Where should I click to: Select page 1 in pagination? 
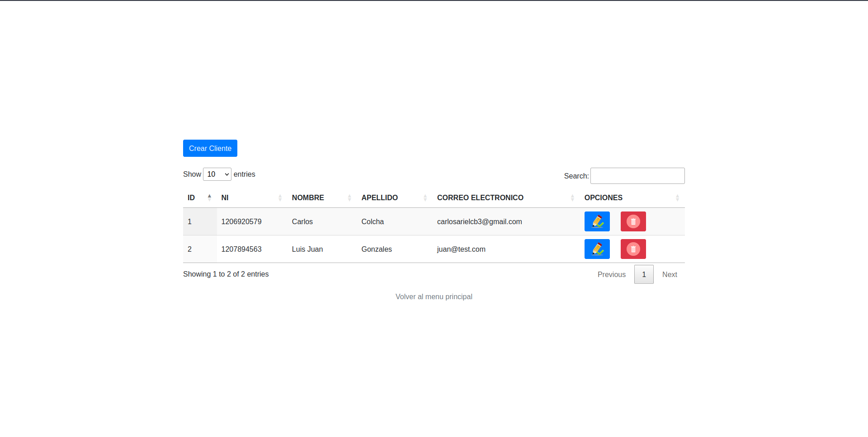(x=644, y=274)
